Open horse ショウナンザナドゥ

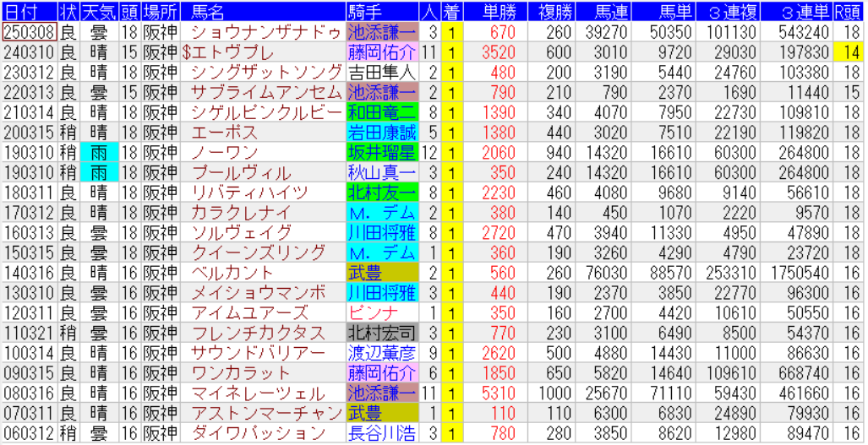263,32
